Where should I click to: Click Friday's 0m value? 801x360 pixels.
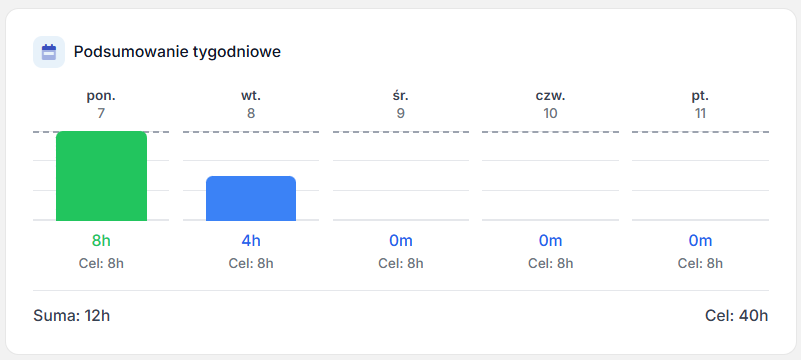pyautogui.click(x=700, y=241)
